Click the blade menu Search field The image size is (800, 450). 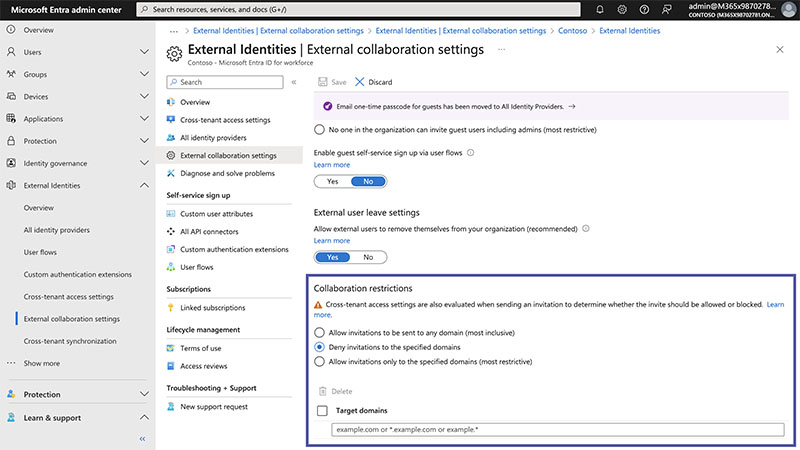click(225, 82)
